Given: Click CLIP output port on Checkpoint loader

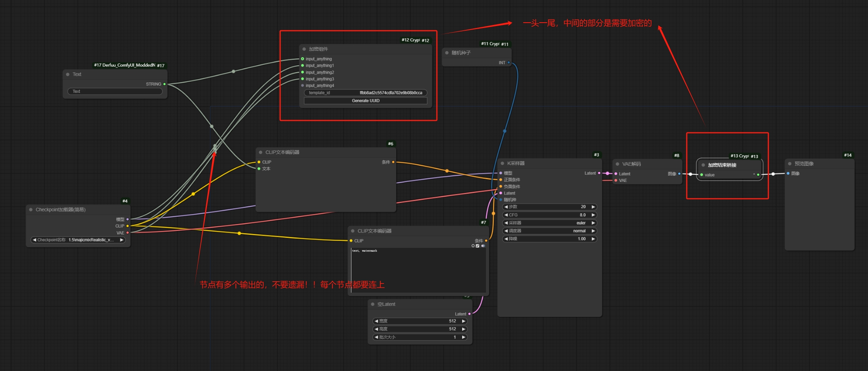Looking at the screenshot, I should coord(128,226).
